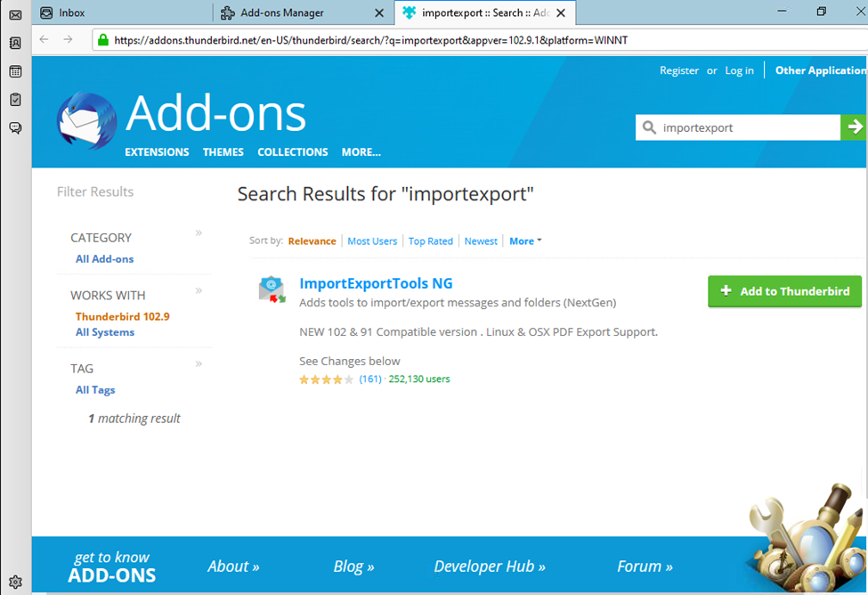The height and width of the screenshot is (595, 868).
Task: Click the 'See Changes below' text
Action: tap(350, 362)
